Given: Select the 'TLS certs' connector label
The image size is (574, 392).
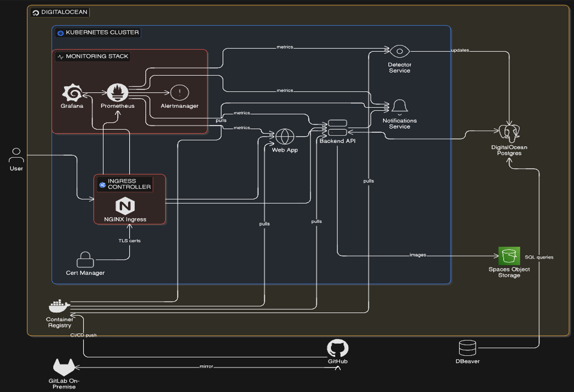Looking at the screenshot, I should [x=130, y=241].
